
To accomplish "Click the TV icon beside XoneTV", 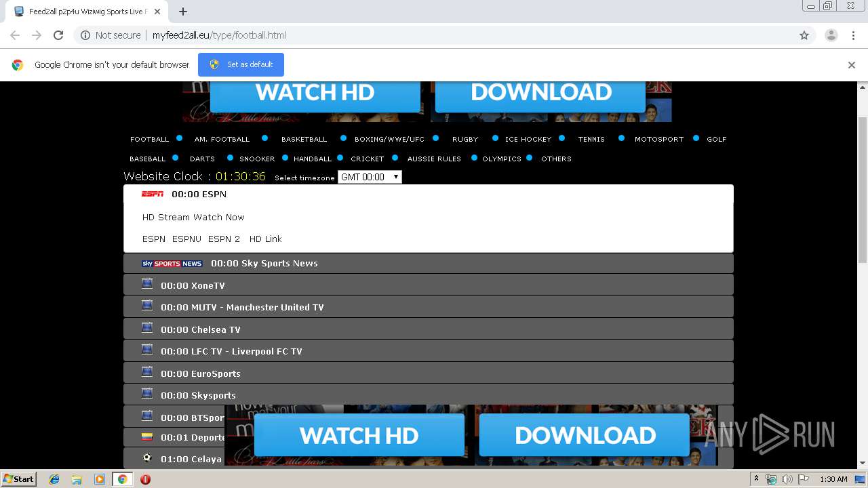I will click(147, 284).
